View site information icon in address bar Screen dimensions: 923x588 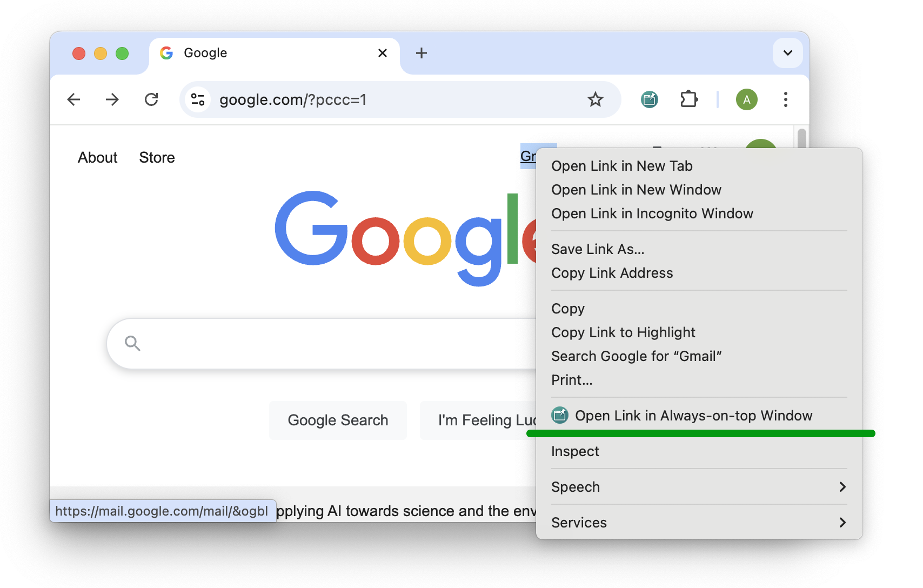tap(198, 99)
